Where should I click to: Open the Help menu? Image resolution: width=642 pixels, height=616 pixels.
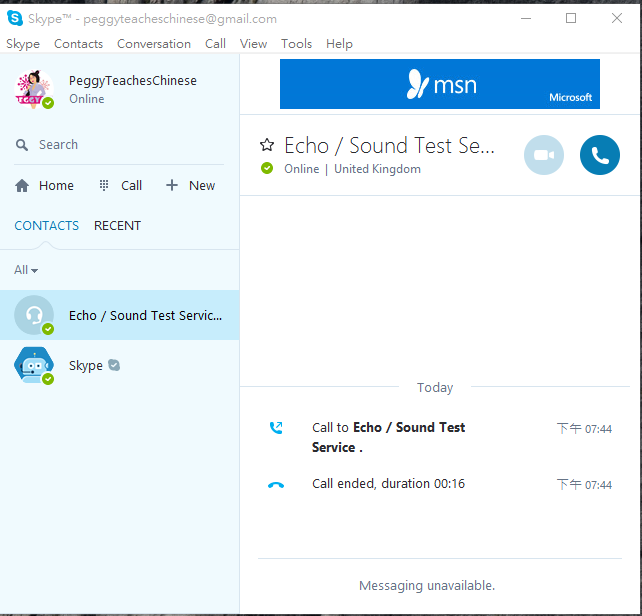click(x=339, y=44)
